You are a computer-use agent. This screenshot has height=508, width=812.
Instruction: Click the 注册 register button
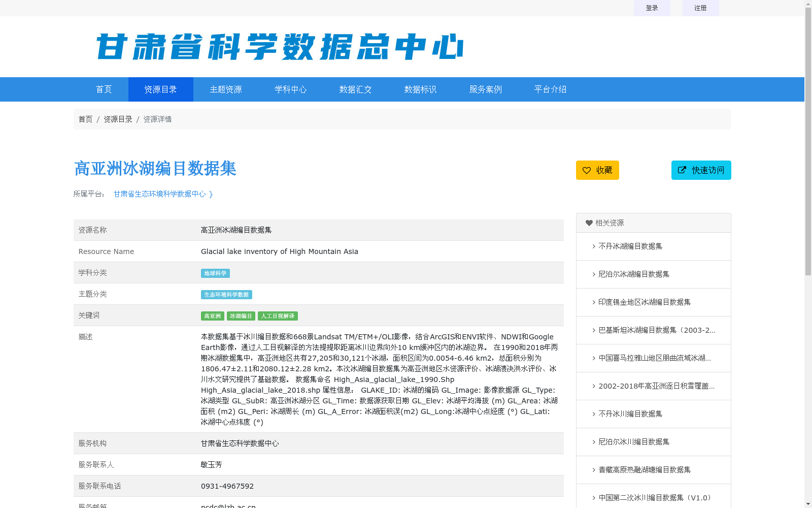[x=701, y=8]
